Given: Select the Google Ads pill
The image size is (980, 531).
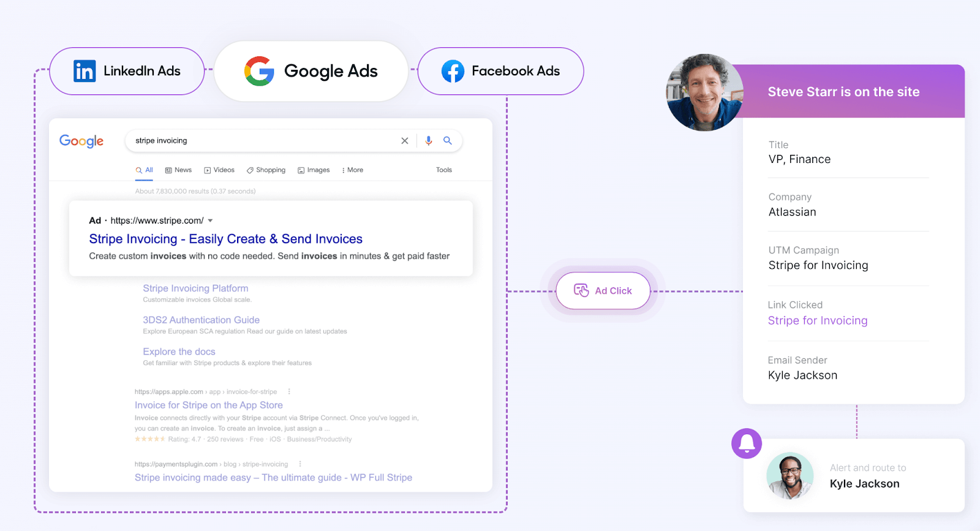Looking at the screenshot, I should tap(311, 71).
